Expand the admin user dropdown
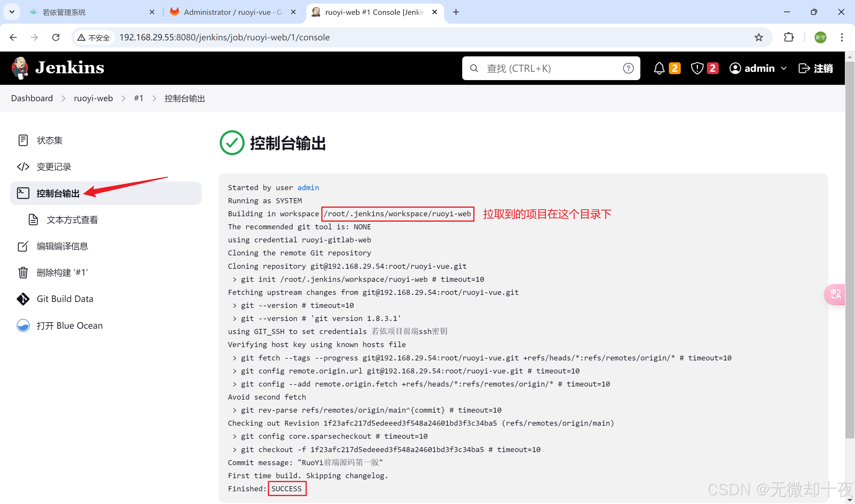Screen dimensions: 855x504 point(784,68)
